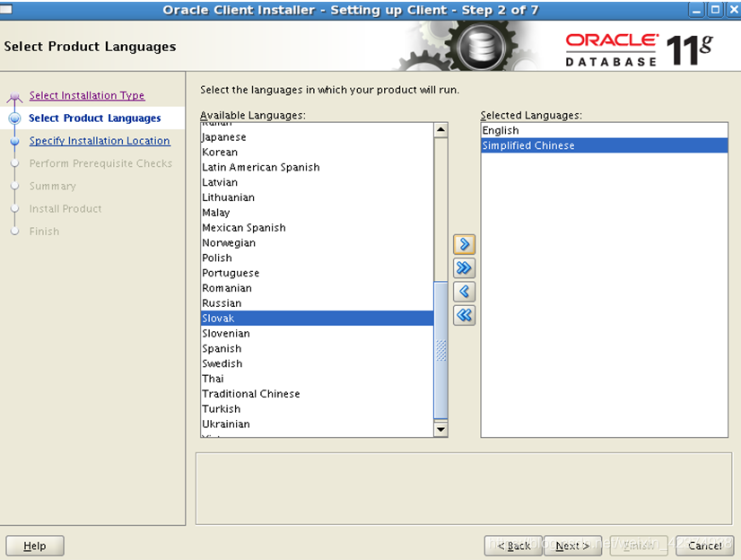Select Slovenian in the list
Screen dimensions: 741x560
[x=317, y=334]
